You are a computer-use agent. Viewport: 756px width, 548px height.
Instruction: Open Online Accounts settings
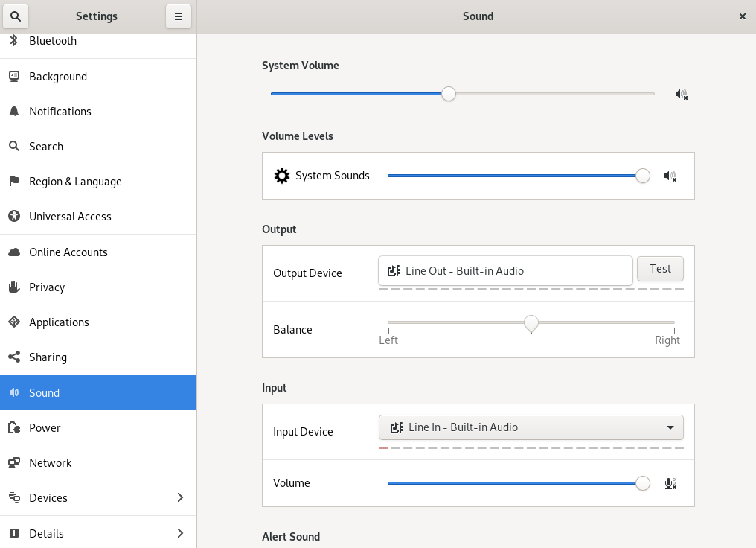(x=68, y=252)
